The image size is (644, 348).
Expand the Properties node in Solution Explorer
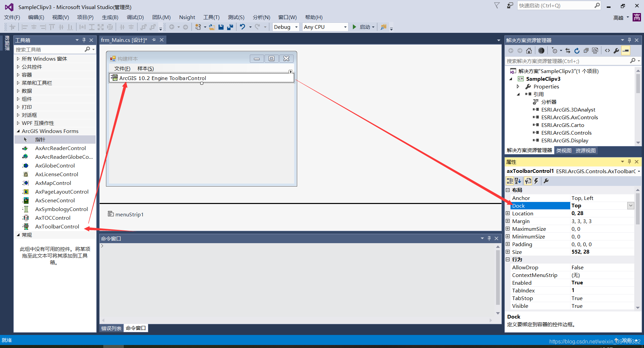pyautogui.click(x=518, y=86)
